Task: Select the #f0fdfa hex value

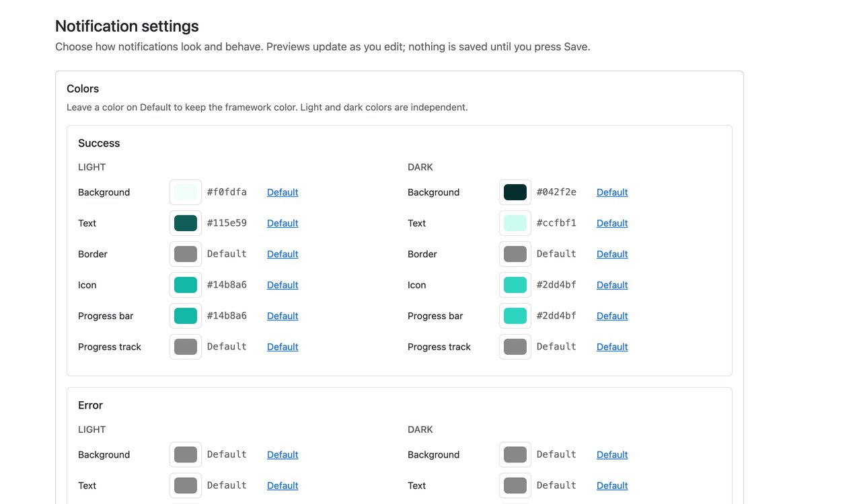Action: (x=227, y=192)
